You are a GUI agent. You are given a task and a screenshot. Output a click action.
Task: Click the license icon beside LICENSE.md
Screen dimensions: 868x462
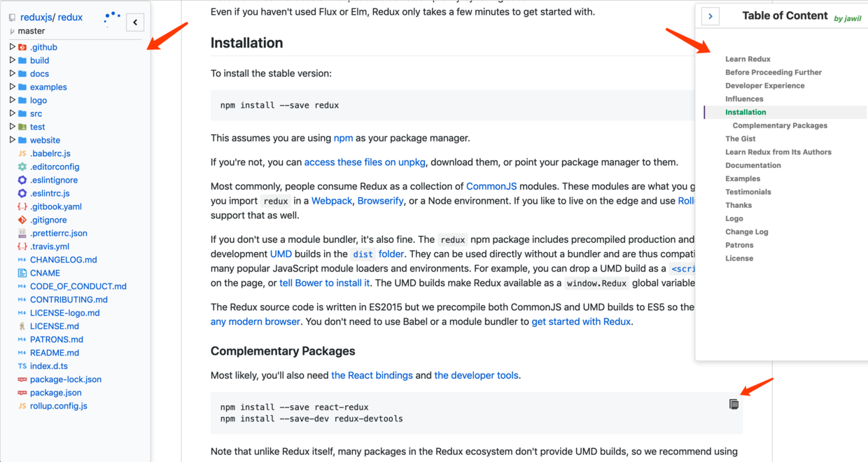(x=22, y=326)
